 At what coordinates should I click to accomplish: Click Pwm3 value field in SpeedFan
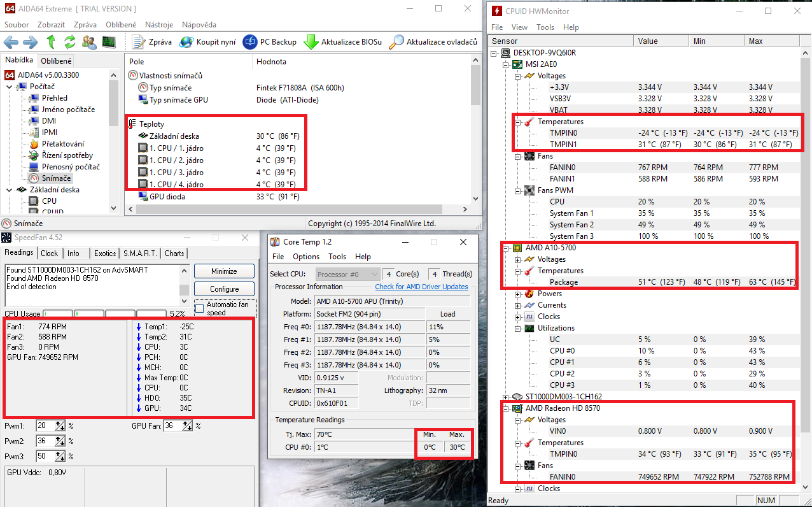click(46, 456)
